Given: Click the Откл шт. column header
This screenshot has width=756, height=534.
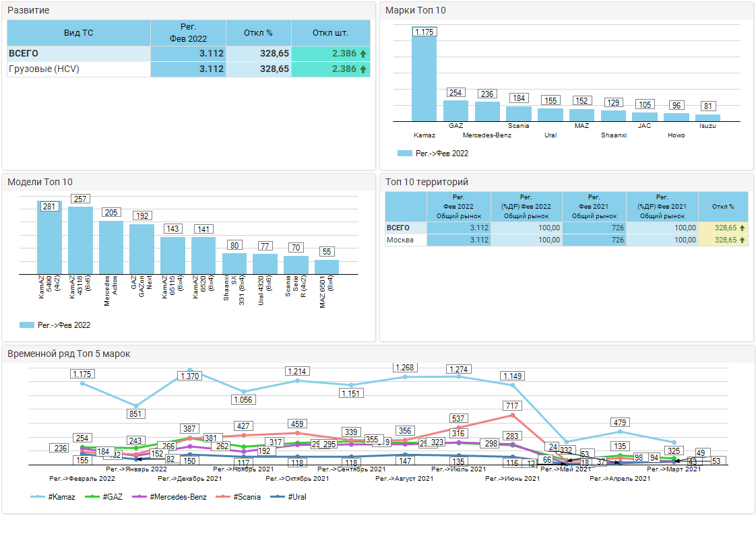Looking at the screenshot, I should coord(330,32).
